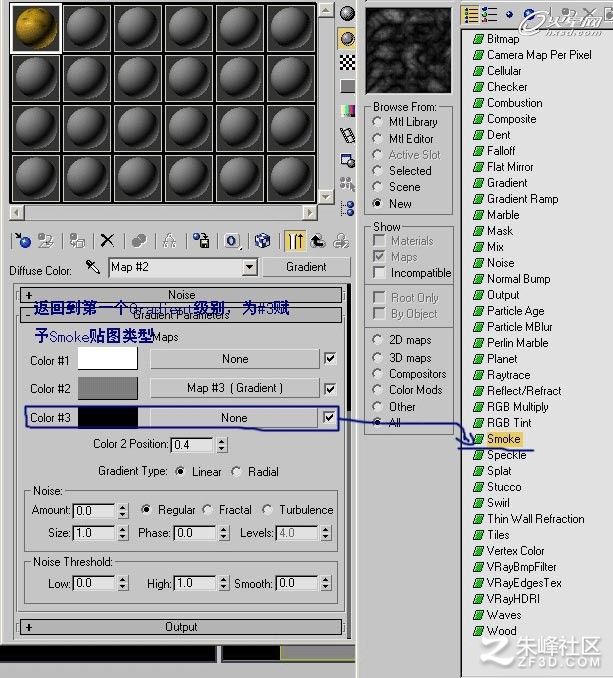Image resolution: width=613 pixels, height=678 pixels.
Task: Click the Material Effects Channel icon
Action: [x=232, y=241]
